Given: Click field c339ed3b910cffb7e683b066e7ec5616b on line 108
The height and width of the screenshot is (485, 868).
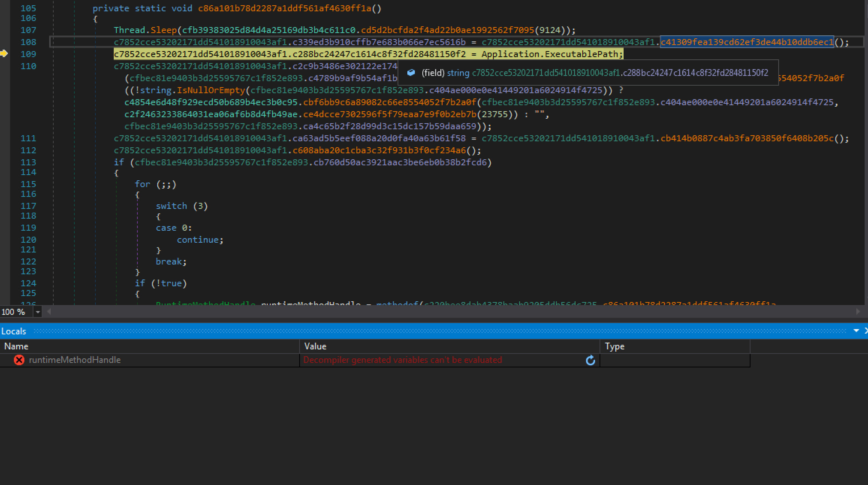Looking at the screenshot, I should [379, 42].
